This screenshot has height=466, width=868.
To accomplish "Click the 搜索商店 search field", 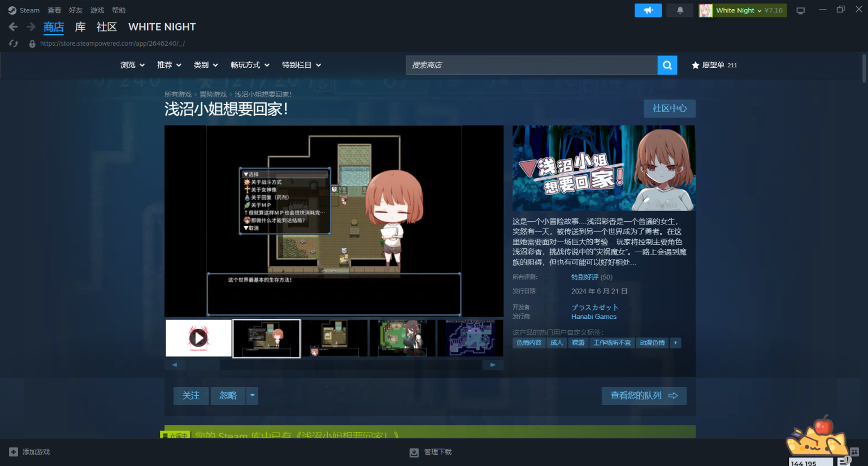I will (531, 65).
